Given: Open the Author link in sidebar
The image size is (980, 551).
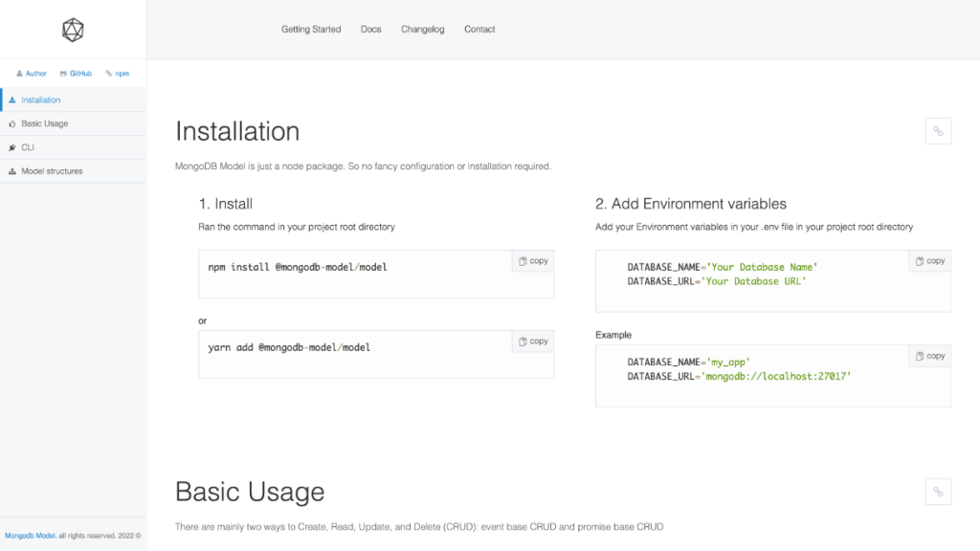Looking at the screenshot, I should click(x=32, y=73).
